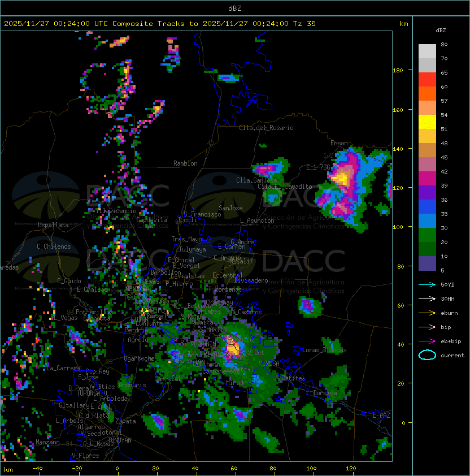Click the -40 km mark on the horizontal axis
This screenshot has width=470, height=476.
pos(37,469)
